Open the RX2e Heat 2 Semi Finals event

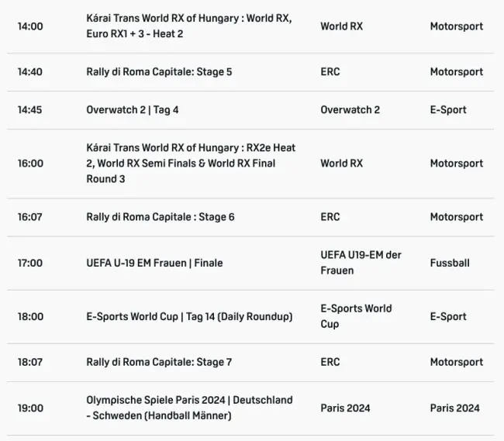191,164
